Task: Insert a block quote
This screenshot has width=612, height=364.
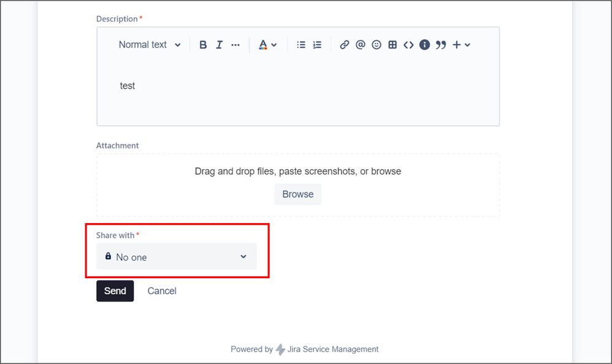Action: (441, 45)
